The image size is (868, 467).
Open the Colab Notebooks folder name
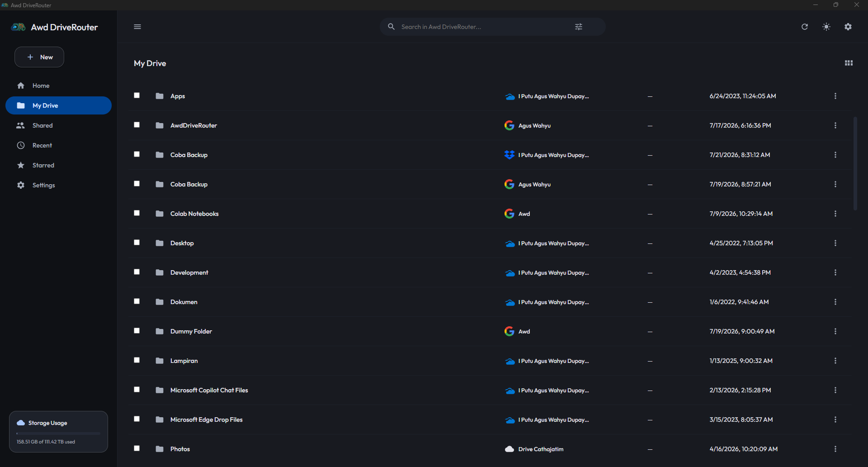click(x=194, y=214)
